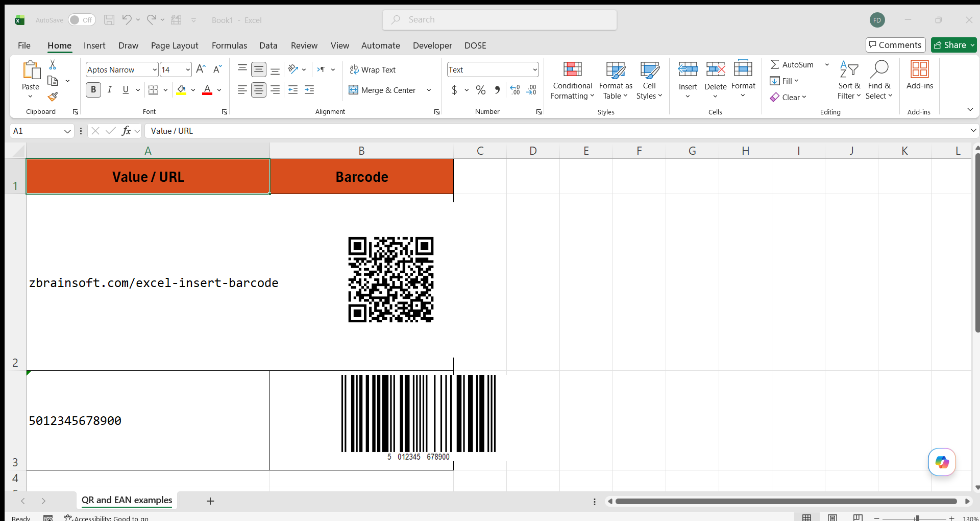This screenshot has width=980, height=521.
Task: Open the Orientation text rotation tool
Action: pos(293,69)
